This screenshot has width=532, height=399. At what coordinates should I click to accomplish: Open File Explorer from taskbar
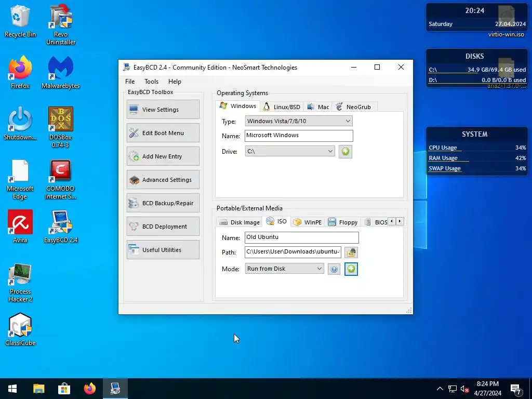pos(38,389)
